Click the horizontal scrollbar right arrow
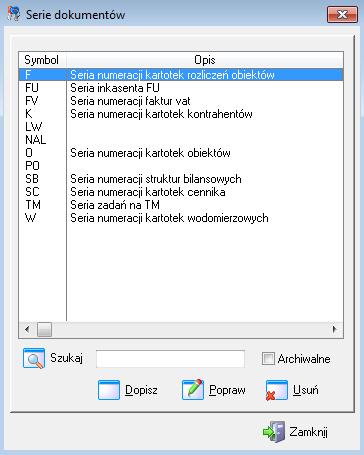This screenshot has width=364, height=455. (335, 330)
